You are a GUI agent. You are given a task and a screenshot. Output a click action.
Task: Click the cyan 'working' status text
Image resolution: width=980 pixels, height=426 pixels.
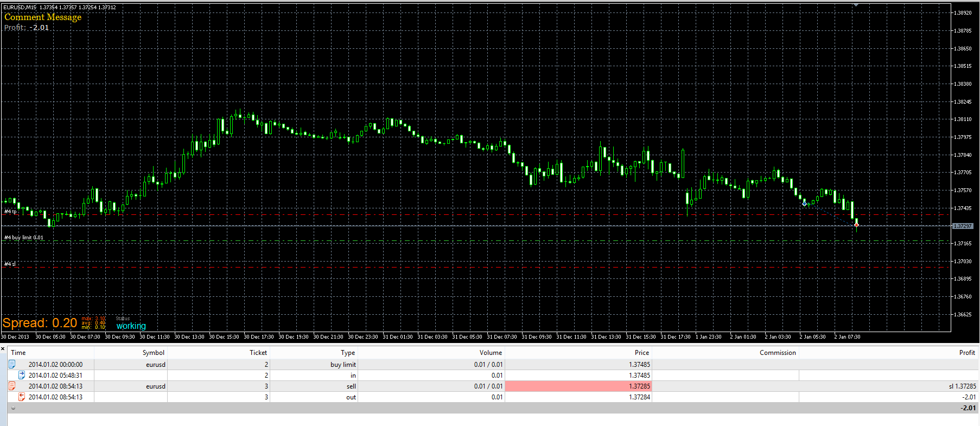pyautogui.click(x=131, y=326)
